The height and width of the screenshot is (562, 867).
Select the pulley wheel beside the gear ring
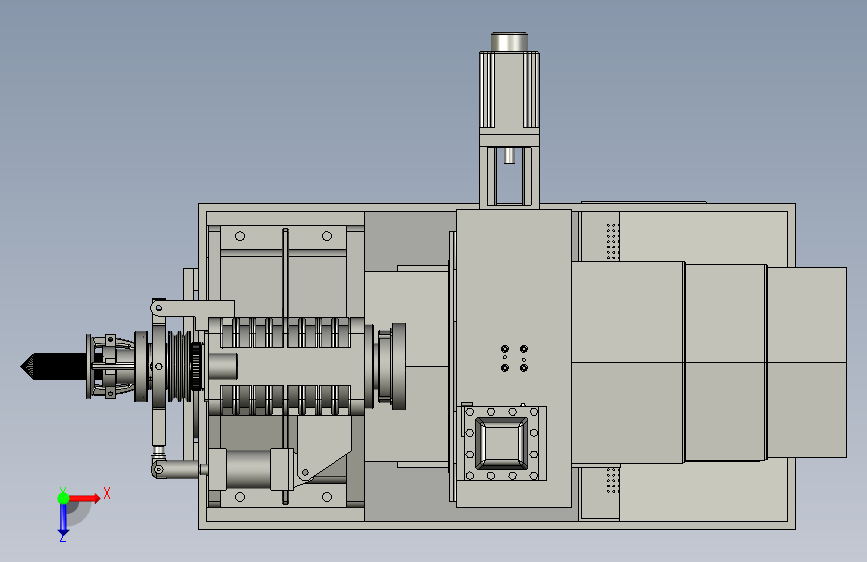click(x=178, y=366)
